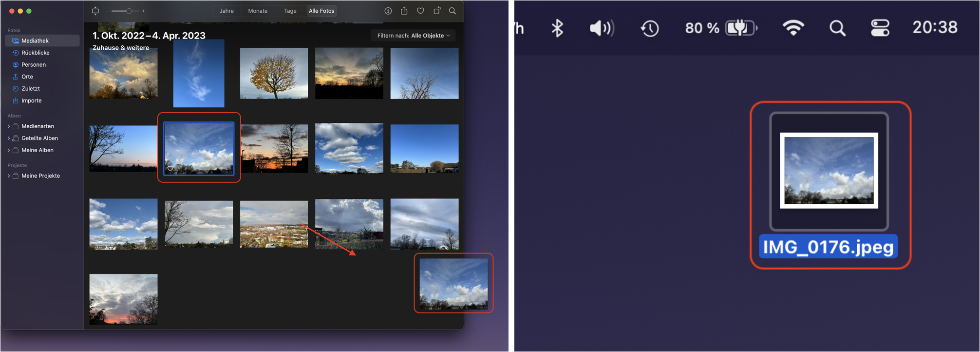The image size is (980, 352).
Task: Open Bluetooth from the menu bar
Action: pyautogui.click(x=557, y=28)
